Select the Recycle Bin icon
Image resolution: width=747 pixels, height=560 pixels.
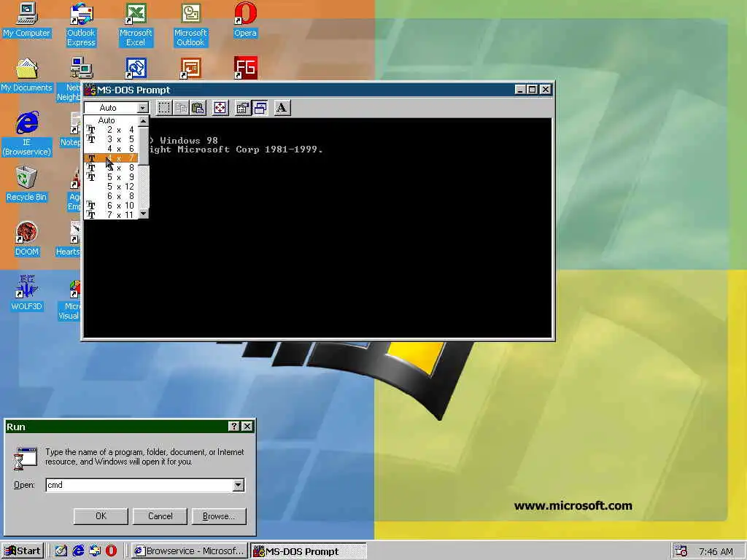[27, 184]
